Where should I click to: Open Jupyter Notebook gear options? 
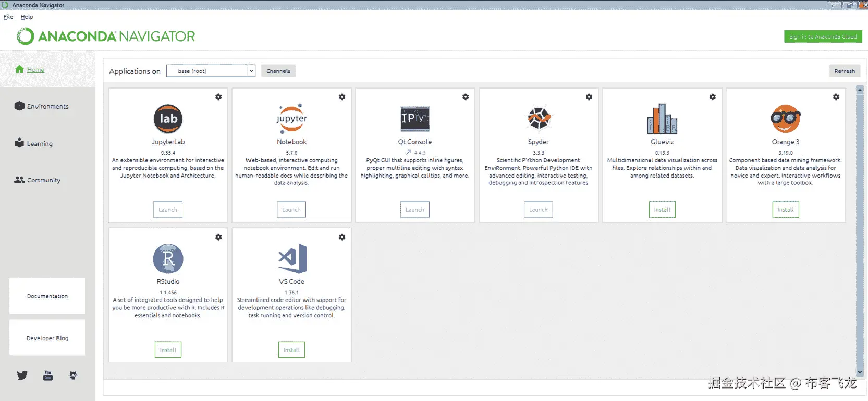click(x=342, y=97)
